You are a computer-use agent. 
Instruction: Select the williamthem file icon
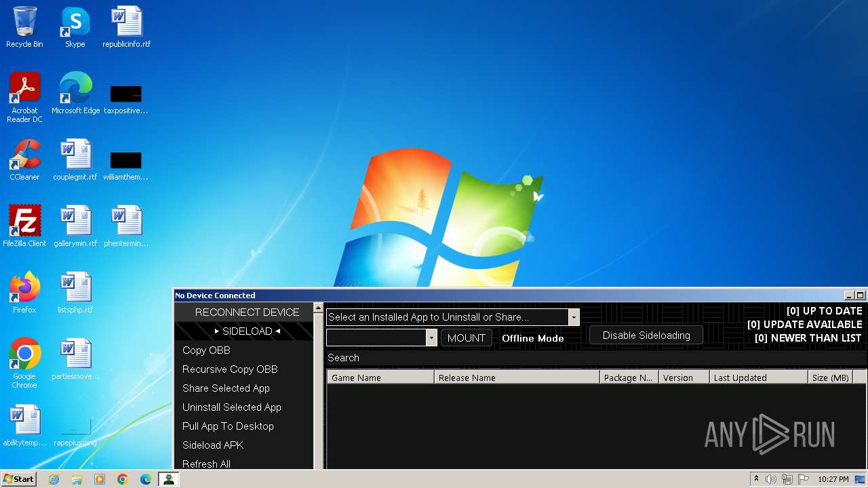coord(126,165)
